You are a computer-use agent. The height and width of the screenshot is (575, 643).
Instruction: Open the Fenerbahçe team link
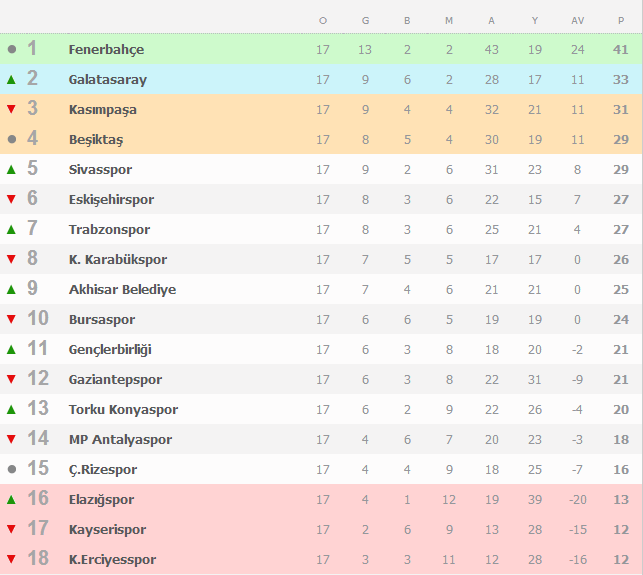coord(106,50)
